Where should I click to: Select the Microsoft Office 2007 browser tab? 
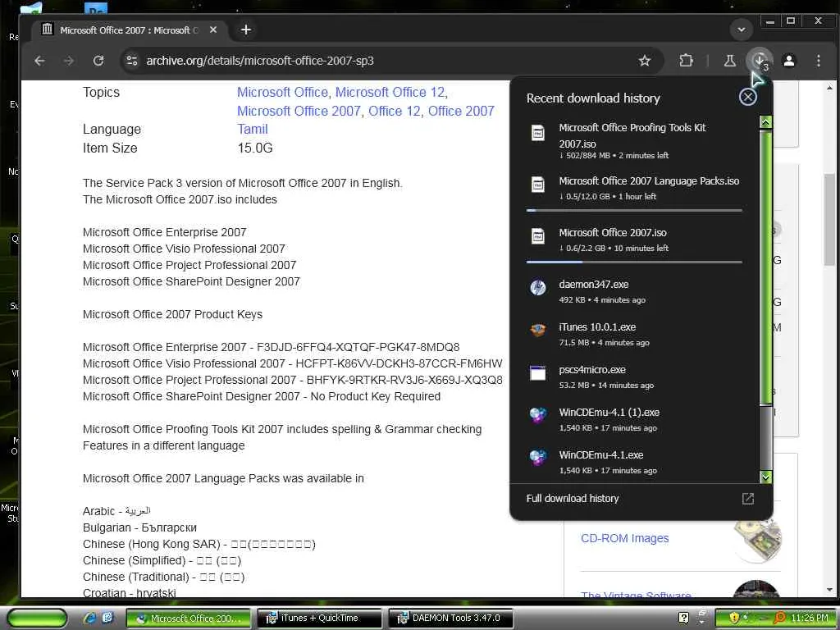pyautogui.click(x=129, y=30)
